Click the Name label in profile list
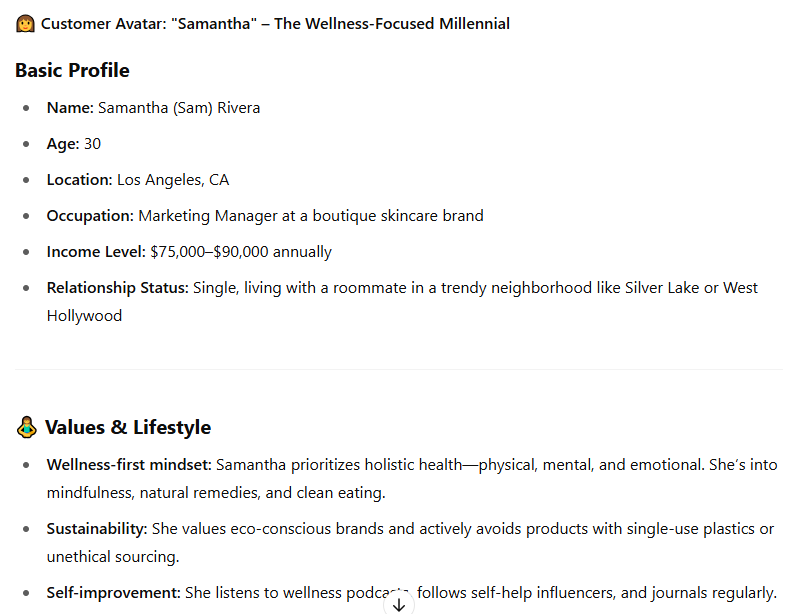This screenshot has height=614, width=798. (70, 108)
